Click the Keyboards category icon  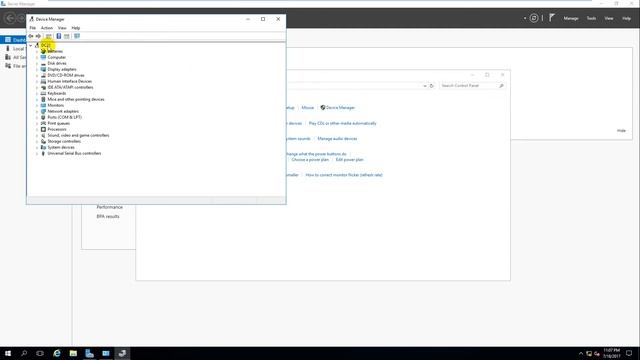43,93
